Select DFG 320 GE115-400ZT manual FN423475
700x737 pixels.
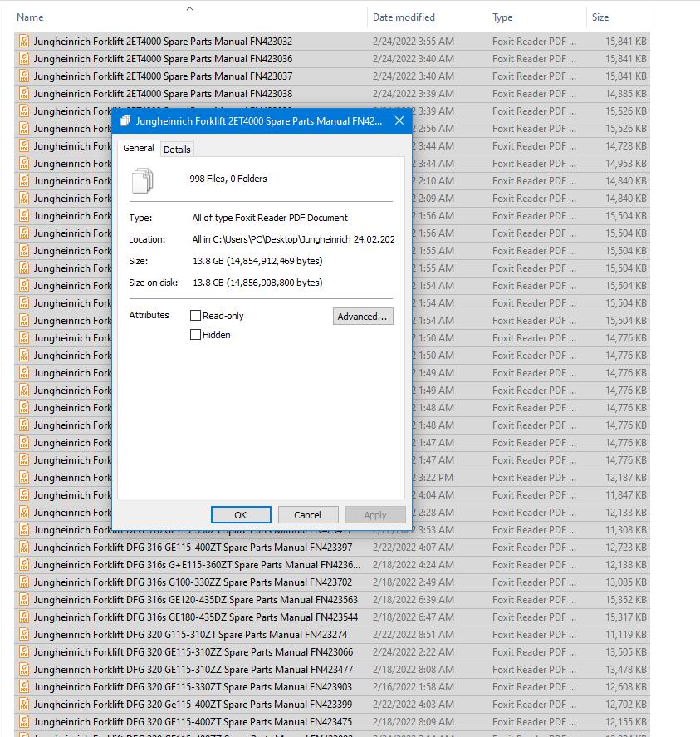click(x=193, y=721)
